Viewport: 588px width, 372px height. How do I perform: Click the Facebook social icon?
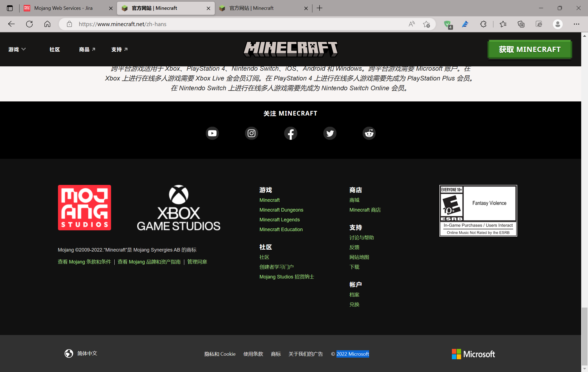pos(290,133)
